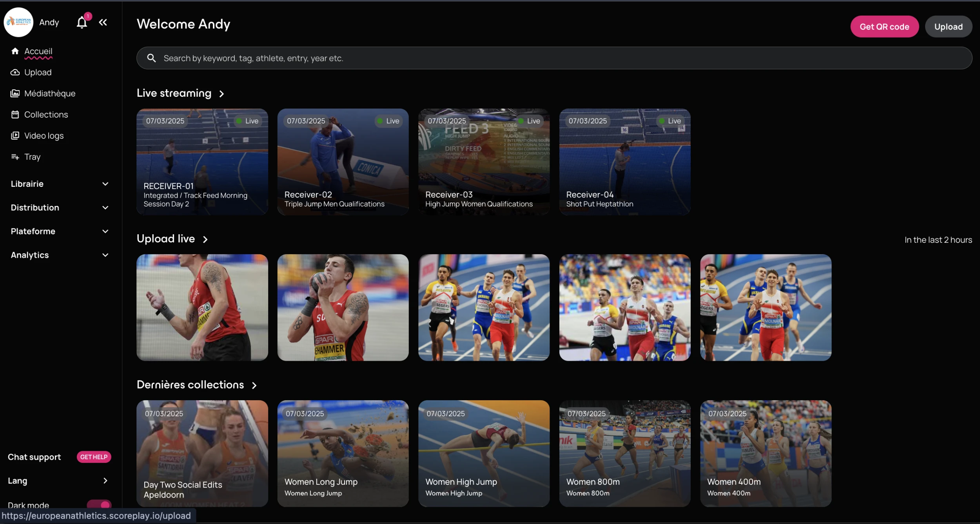
Task: Click the Tray playlist icon
Action: pos(15,157)
